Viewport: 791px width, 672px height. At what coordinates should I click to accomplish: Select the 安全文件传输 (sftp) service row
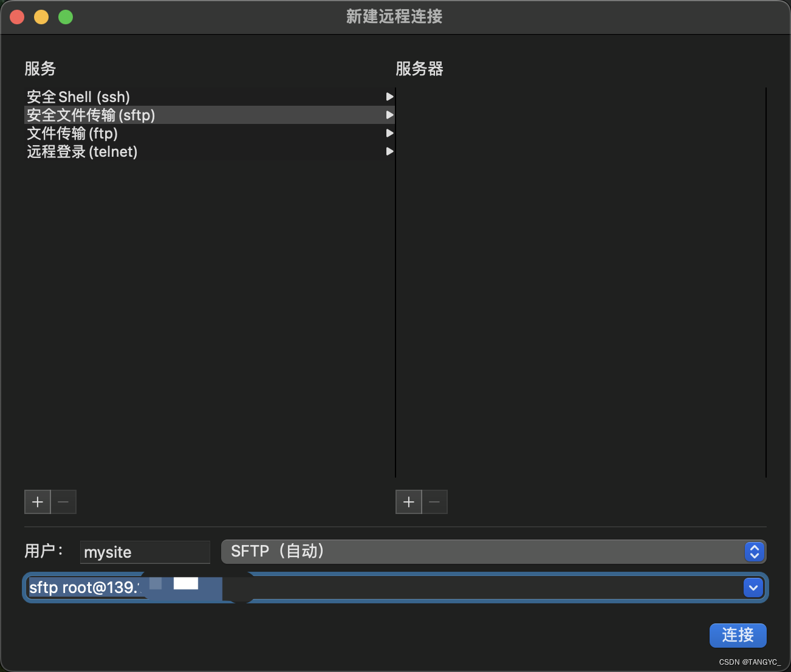click(210, 115)
